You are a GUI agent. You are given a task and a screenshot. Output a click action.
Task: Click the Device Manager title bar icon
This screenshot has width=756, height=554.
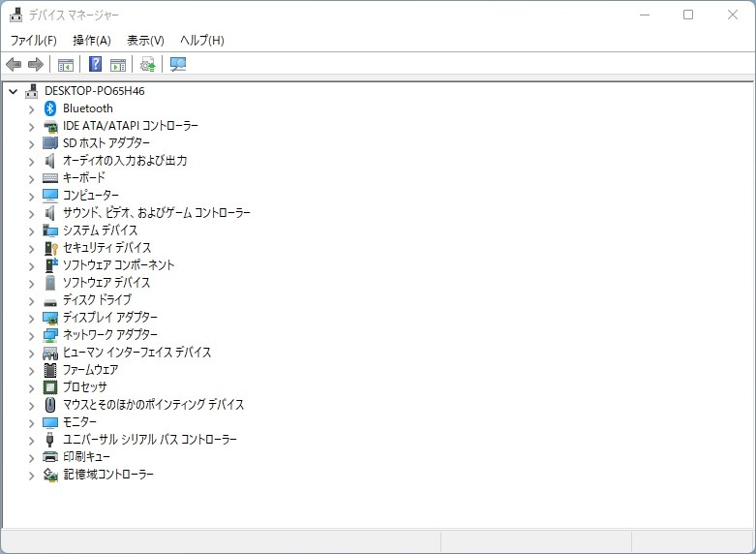pyautogui.click(x=15, y=15)
